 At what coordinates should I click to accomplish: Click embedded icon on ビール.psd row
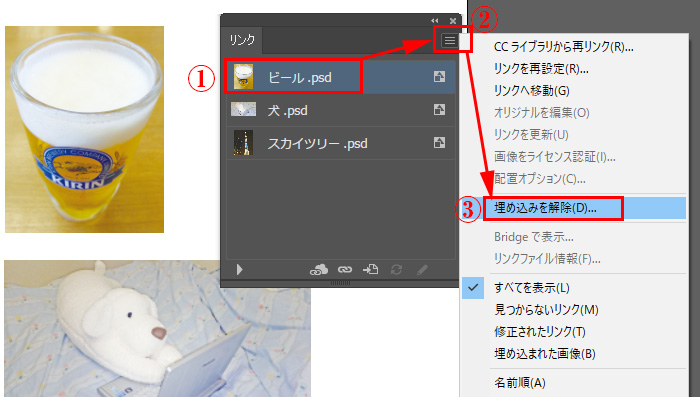439,76
